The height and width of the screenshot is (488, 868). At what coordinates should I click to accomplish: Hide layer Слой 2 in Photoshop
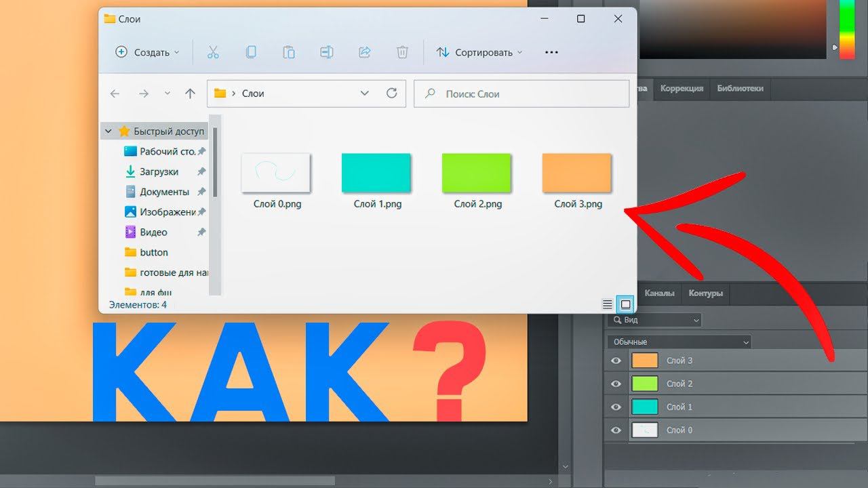click(616, 384)
